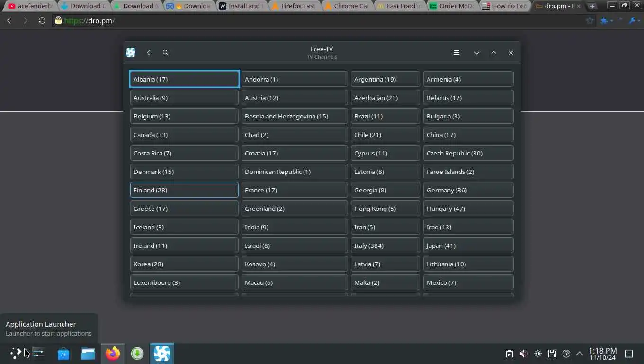The image size is (644, 364).
Task: Switch to the acefenderb YouTube tab
Action: pyautogui.click(x=30, y=6)
